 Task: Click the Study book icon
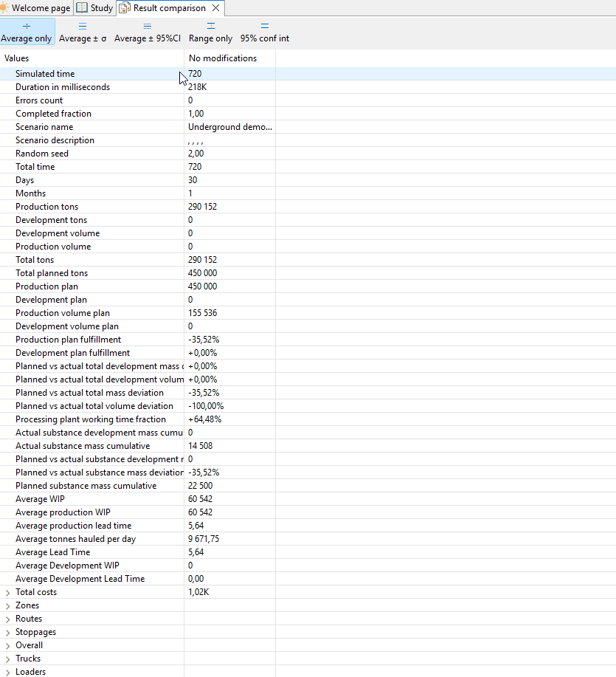pos(82,8)
